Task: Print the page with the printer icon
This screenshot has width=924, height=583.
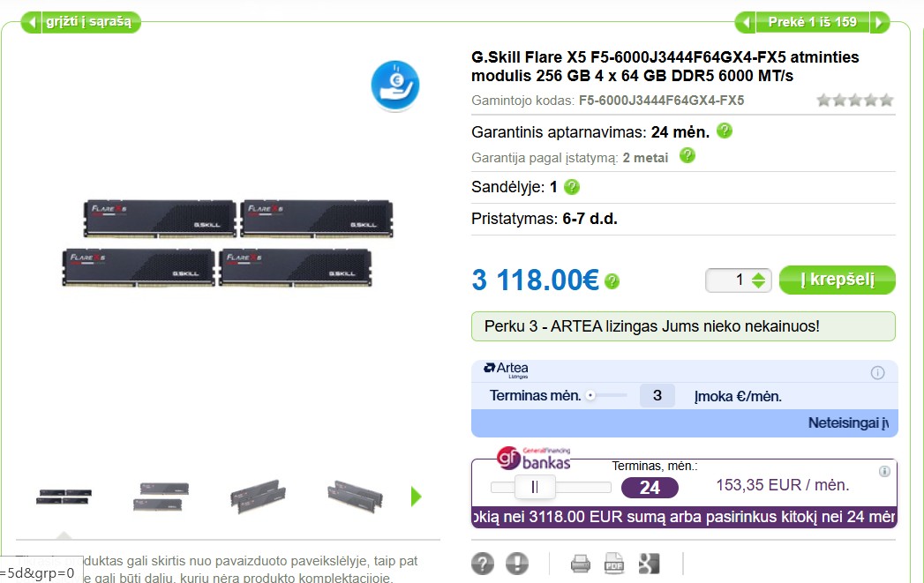Action: point(581,564)
